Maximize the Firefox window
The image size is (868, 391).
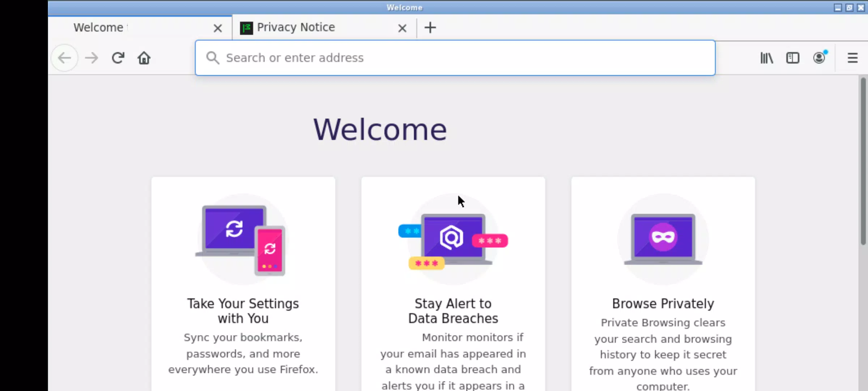click(x=849, y=8)
